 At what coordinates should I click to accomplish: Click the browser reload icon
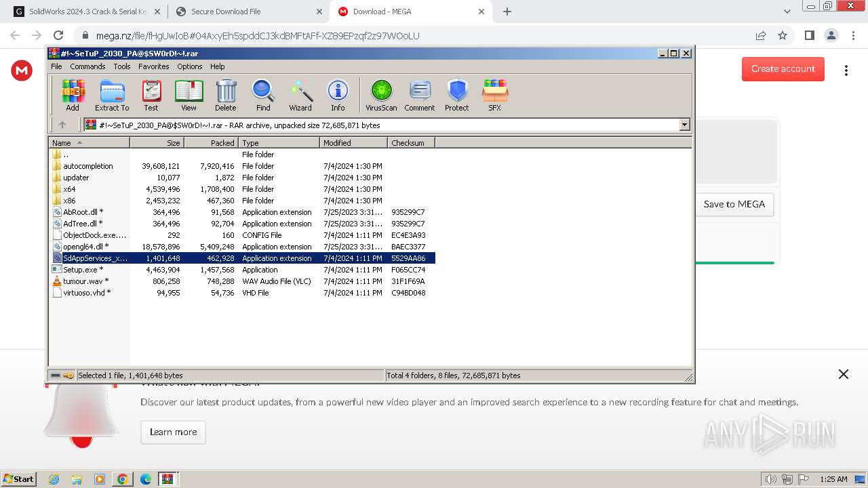click(x=58, y=35)
